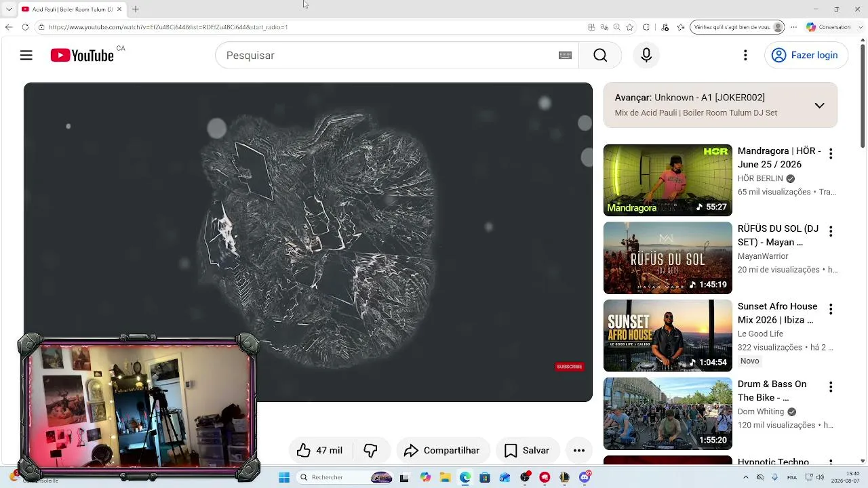This screenshot has height=488, width=868.
Task: Play the RÜFÜS DU SOL DJ set thumbnail
Action: coord(668,258)
